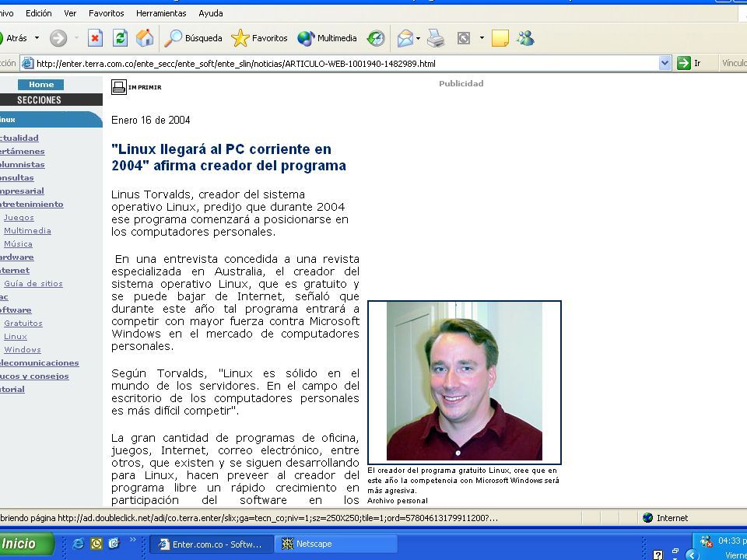The image size is (747, 560).
Task: Open the Favoritos menu in menu bar
Action: tap(107, 13)
